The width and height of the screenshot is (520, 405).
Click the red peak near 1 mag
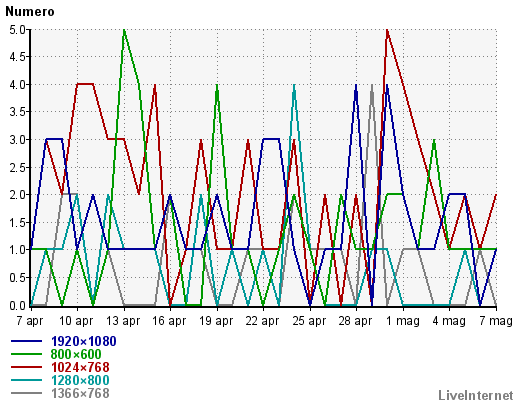[387, 30]
